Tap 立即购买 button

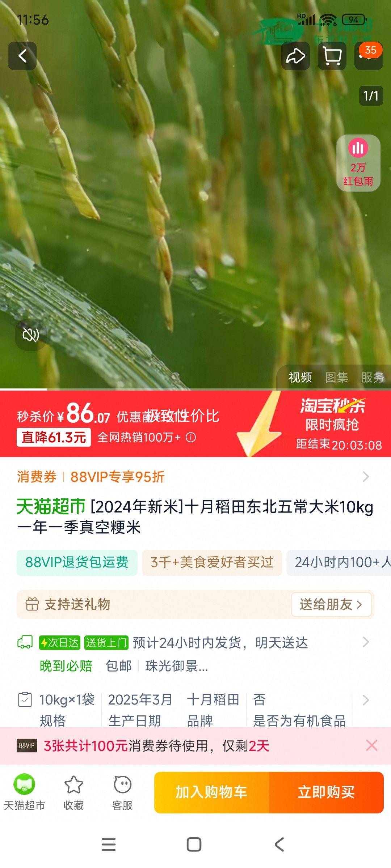(x=326, y=792)
